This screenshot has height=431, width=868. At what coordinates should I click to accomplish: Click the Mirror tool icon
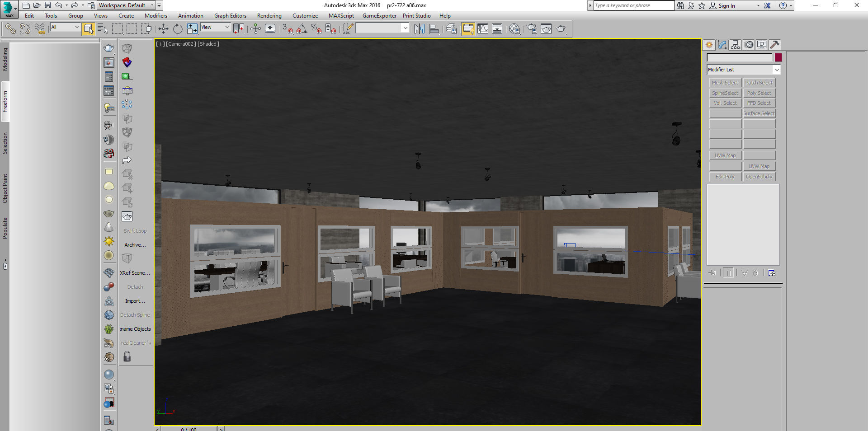419,29
